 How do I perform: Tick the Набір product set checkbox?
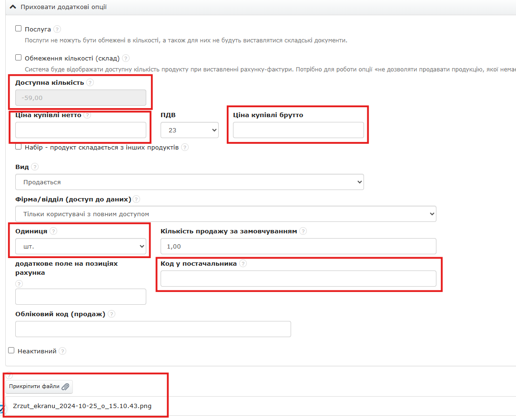(x=19, y=147)
